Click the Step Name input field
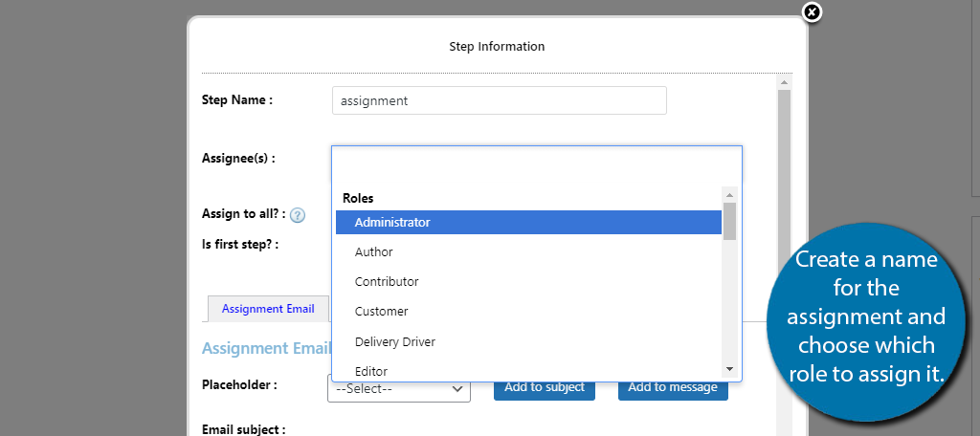 point(500,100)
